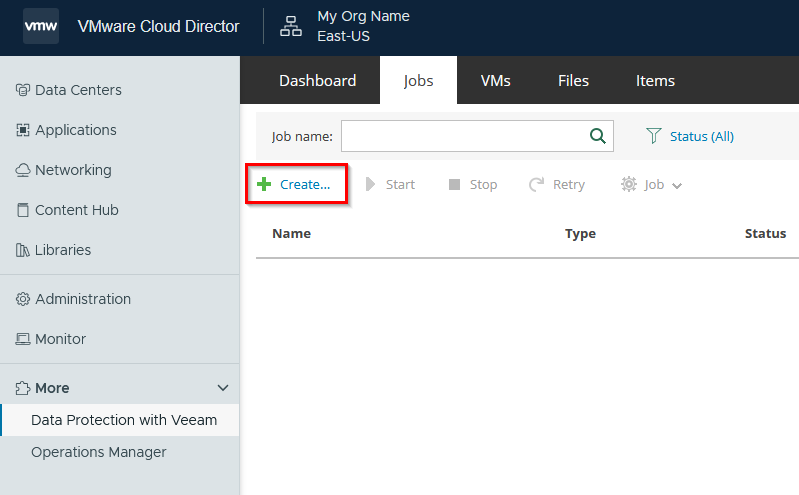The height and width of the screenshot is (495, 799).
Task: Click the East-US region text
Action: coord(343,36)
